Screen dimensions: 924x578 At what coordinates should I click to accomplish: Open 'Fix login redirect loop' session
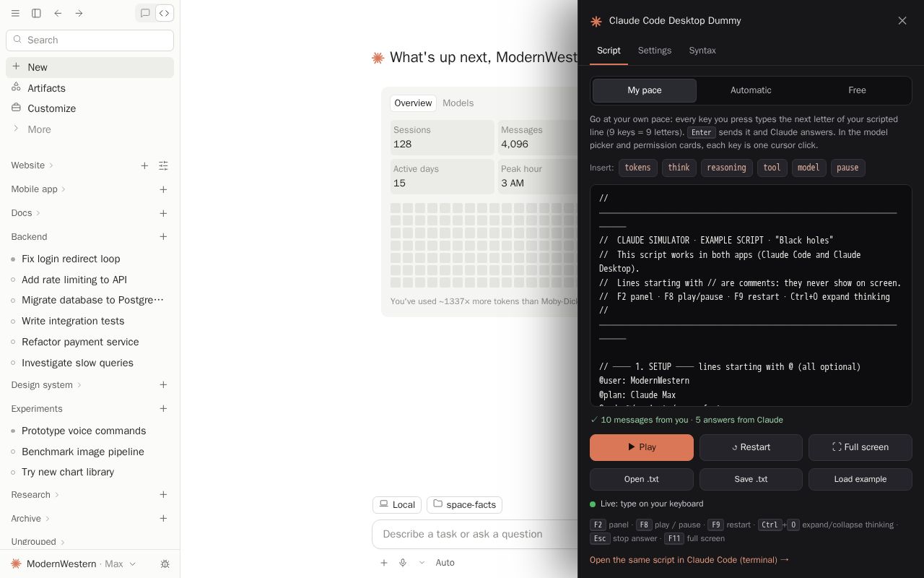point(90,259)
